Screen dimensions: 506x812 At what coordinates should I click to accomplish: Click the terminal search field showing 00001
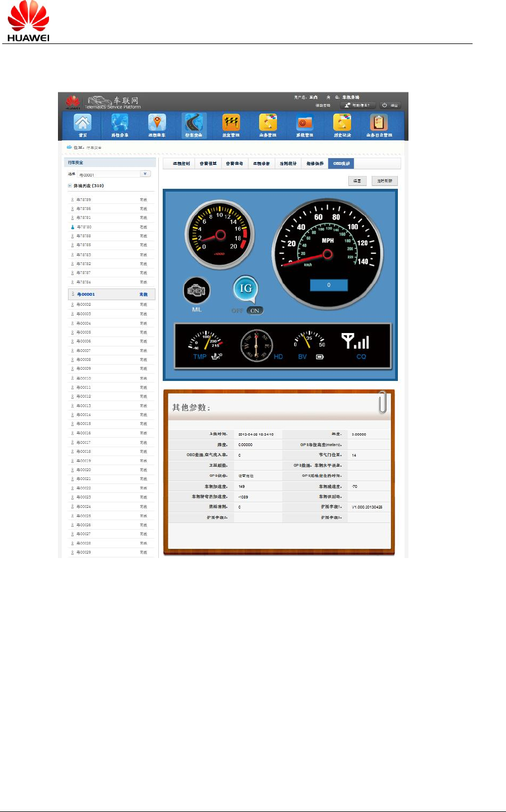pyautogui.click(x=109, y=174)
